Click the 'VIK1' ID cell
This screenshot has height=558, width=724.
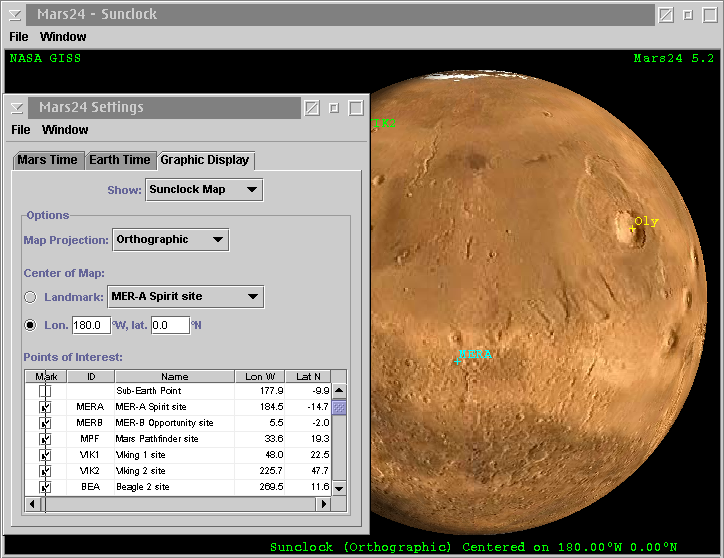click(x=90, y=455)
